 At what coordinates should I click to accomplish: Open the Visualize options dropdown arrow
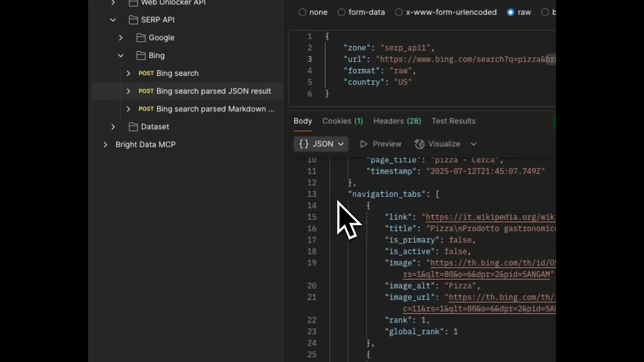[473, 144]
